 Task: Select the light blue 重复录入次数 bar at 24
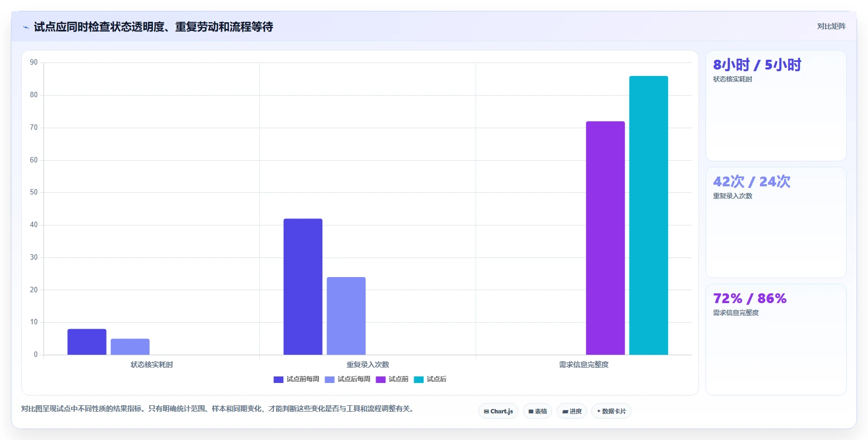346,316
